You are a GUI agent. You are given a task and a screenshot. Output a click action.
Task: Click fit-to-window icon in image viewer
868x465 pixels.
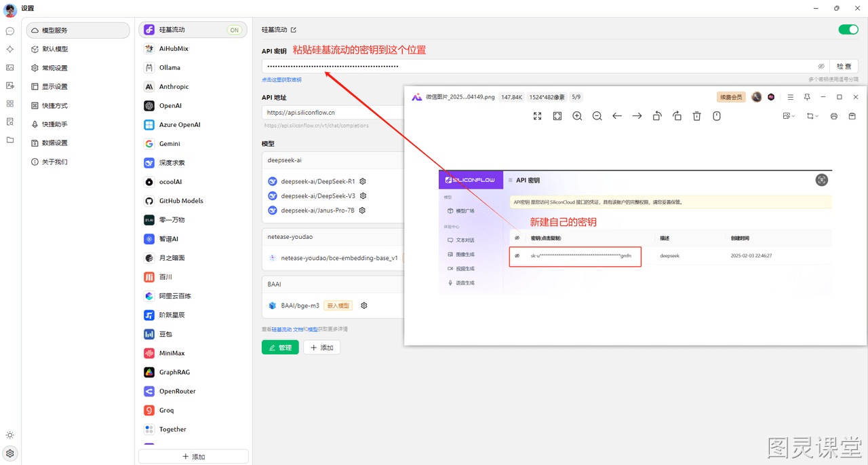point(557,116)
